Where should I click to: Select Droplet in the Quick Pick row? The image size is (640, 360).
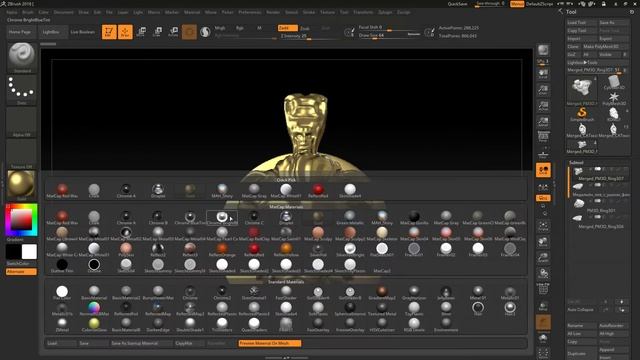pos(158,191)
